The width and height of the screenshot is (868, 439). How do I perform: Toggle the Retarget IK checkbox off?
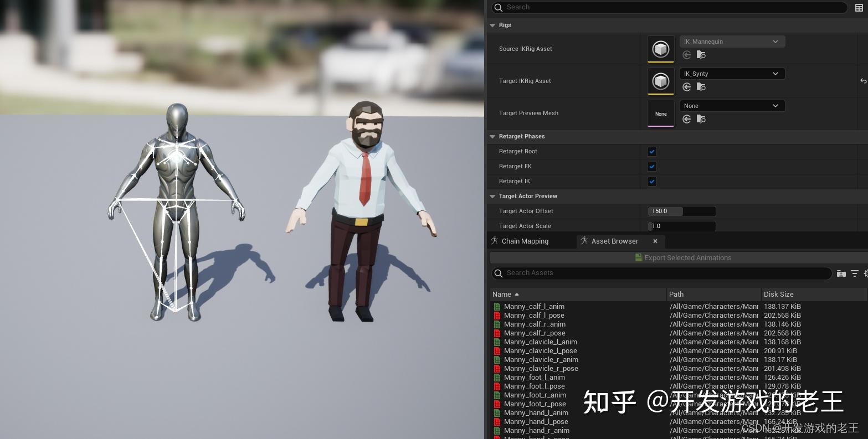click(x=652, y=181)
